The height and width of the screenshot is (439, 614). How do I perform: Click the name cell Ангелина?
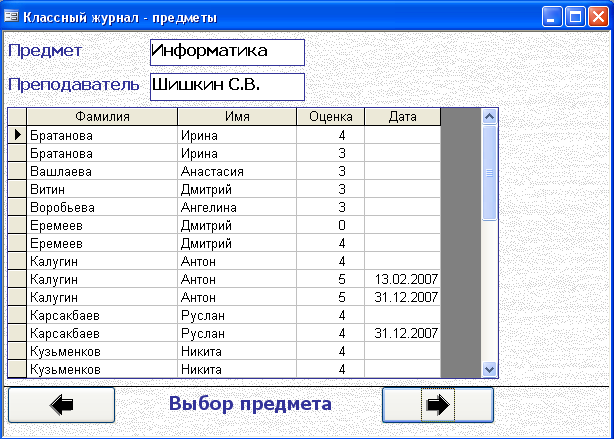tap(237, 207)
